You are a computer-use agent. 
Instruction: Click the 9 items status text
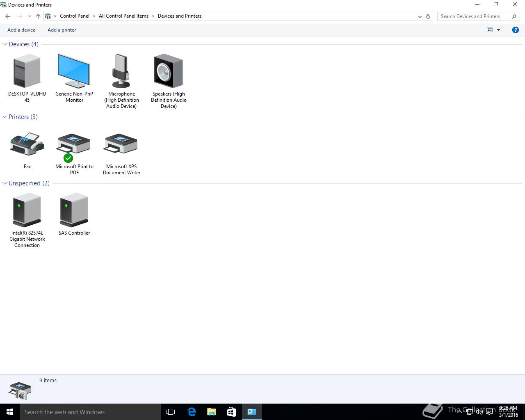tap(48, 380)
